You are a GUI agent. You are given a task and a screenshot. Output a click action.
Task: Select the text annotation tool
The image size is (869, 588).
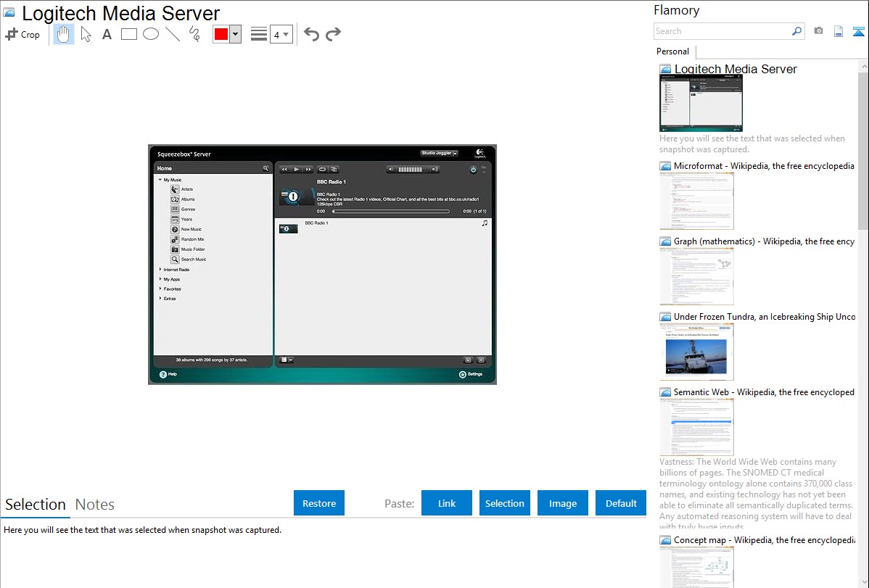107,34
